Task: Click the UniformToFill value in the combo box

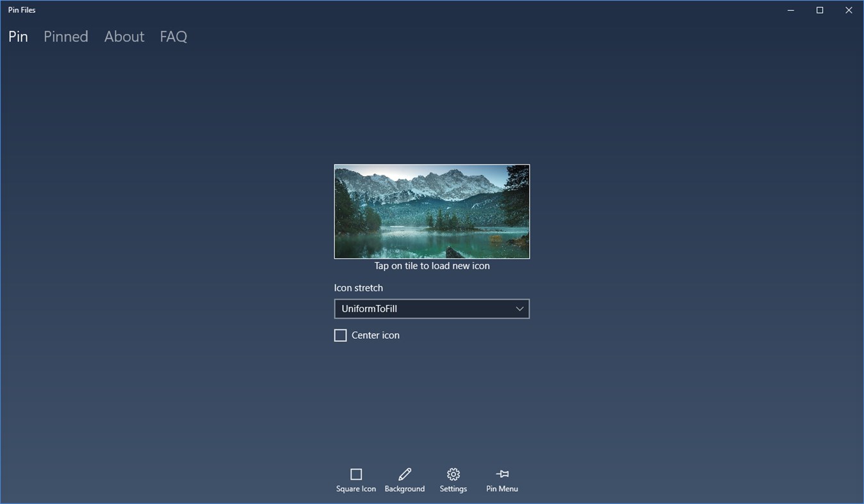Action: (x=369, y=309)
